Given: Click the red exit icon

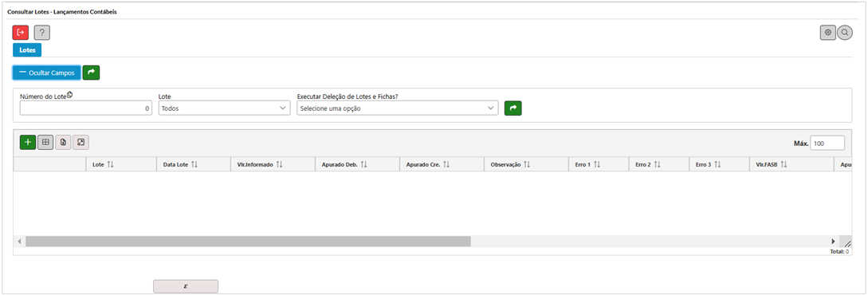Looking at the screenshot, I should (21, 33).
